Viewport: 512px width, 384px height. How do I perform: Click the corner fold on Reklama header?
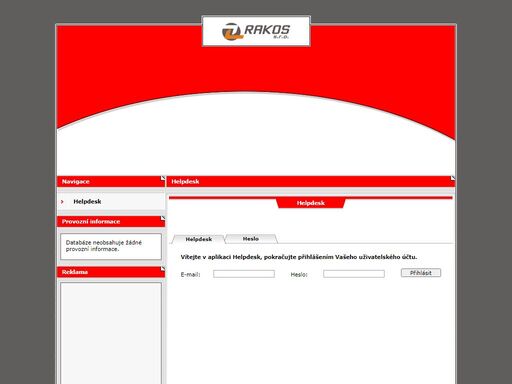click(163, 269)
